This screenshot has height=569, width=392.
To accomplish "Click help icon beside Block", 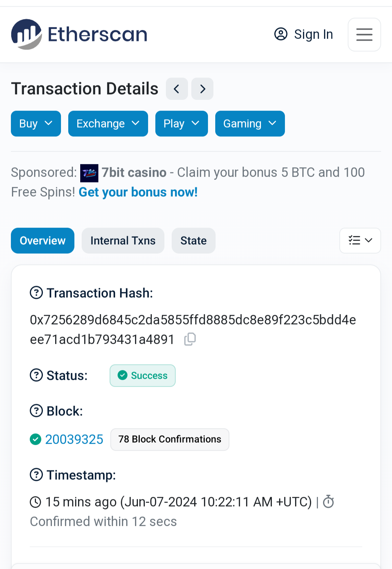I will (x=36, y=411).
